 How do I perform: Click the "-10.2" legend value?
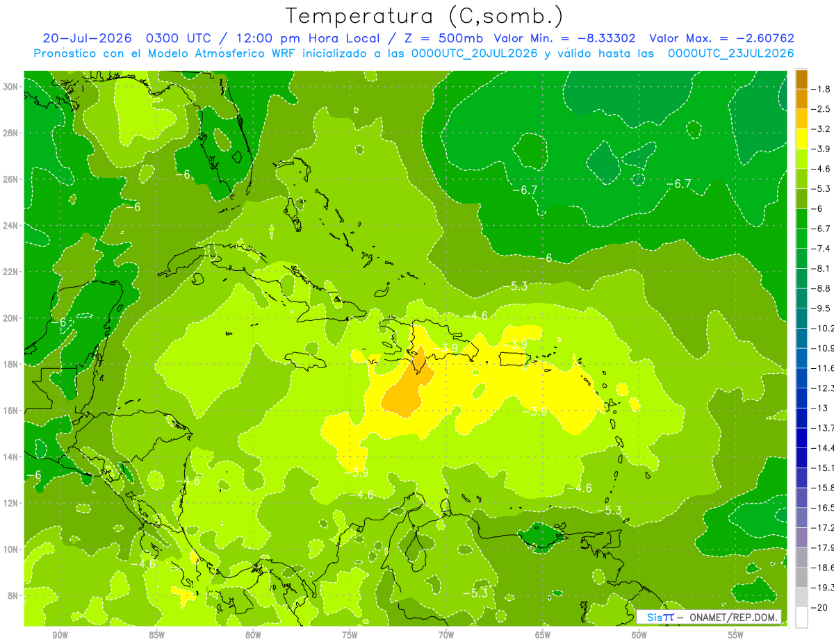click(x=823, y=328)
